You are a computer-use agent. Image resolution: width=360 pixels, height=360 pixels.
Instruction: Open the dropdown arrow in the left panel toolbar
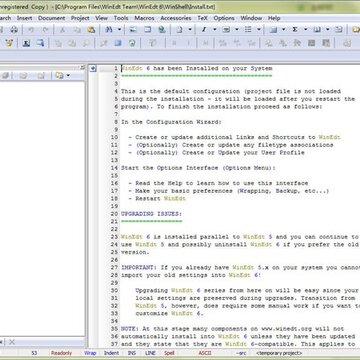tap(68, 76)
